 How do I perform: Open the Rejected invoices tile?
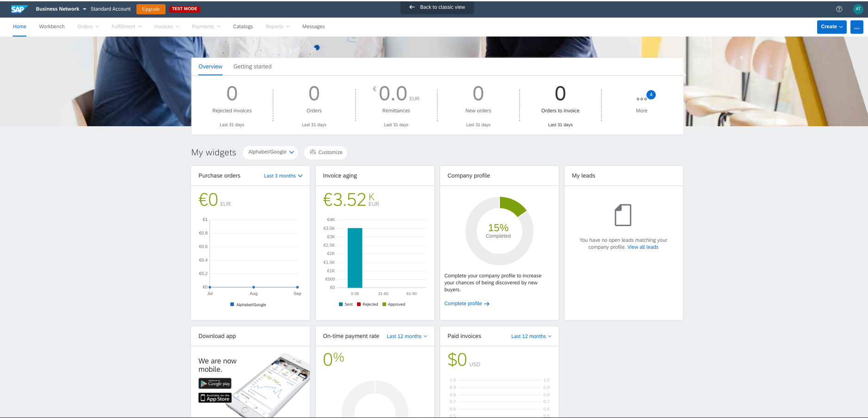[x=232, y=105]
